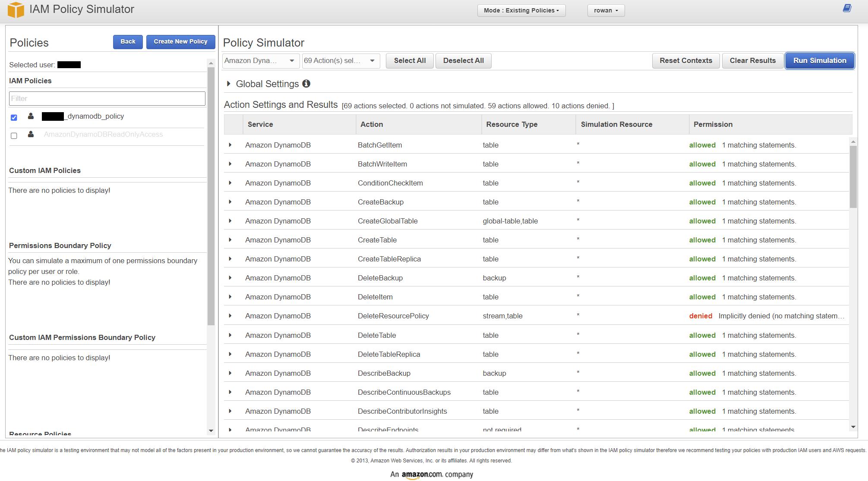Check the AmazonDynamoDBReadOnlyAccess policy checkbox
Viewport: 868px width, 481px height.
click(14, 136)
